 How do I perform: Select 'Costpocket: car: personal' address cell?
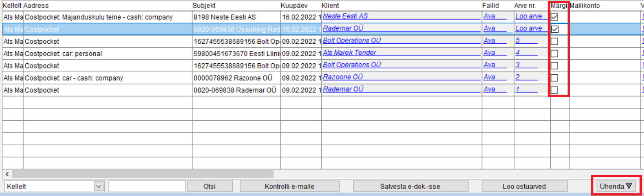click(107, 54)
